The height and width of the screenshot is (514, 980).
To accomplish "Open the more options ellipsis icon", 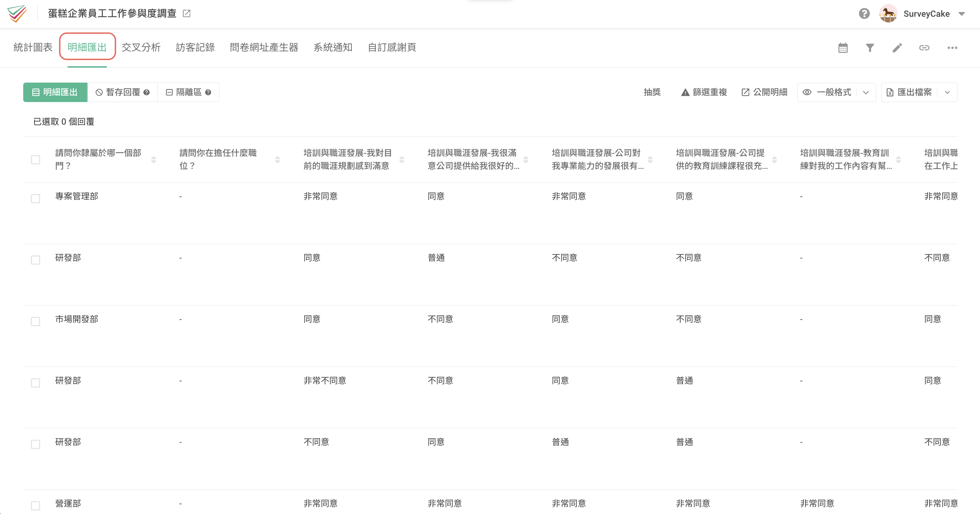I will click(x=953, y=47).
